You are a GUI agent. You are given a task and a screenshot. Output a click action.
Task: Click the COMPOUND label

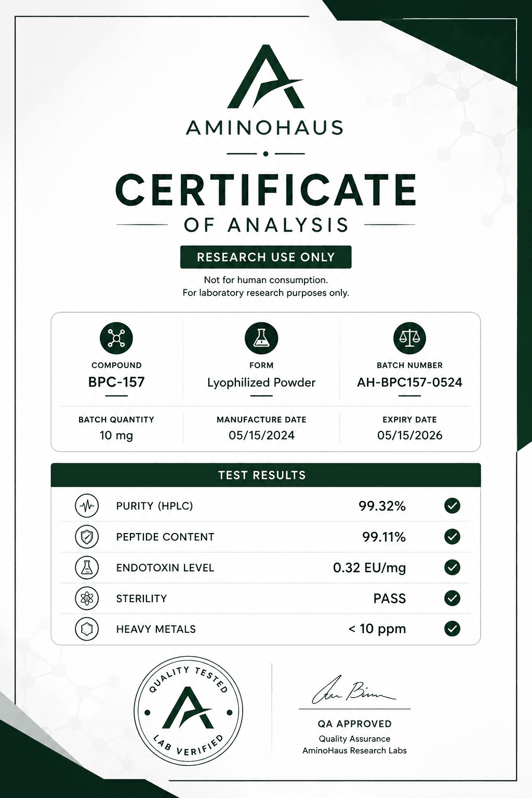click(116, 365)
